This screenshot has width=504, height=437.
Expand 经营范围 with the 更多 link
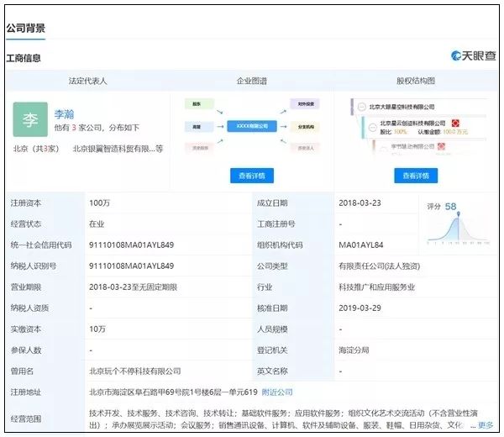point(486,425)
